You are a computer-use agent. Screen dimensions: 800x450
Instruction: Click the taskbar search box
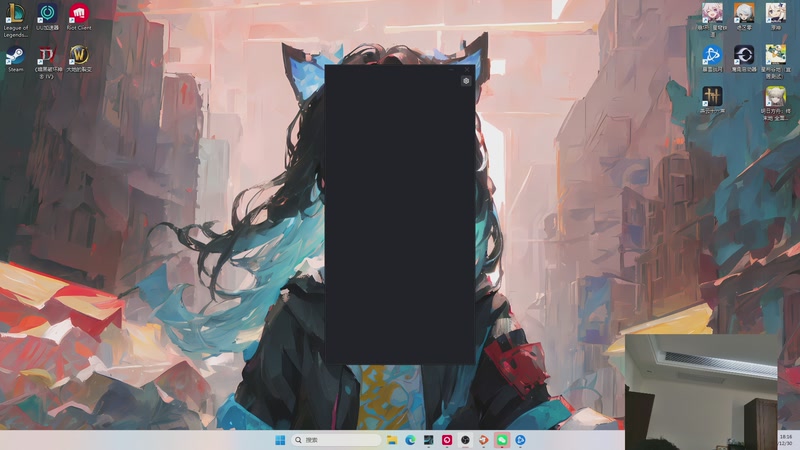(x=336, y=440)
